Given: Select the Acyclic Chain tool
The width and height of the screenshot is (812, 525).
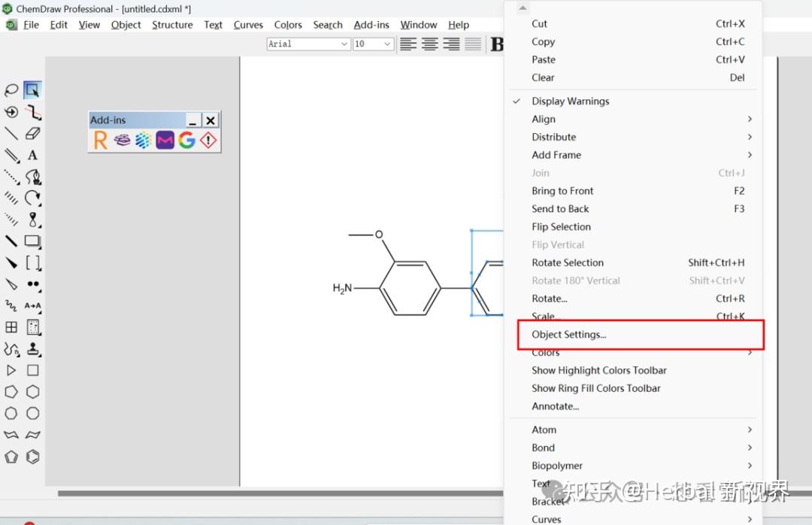Looking at the screenshot, I should coord(11,349).
